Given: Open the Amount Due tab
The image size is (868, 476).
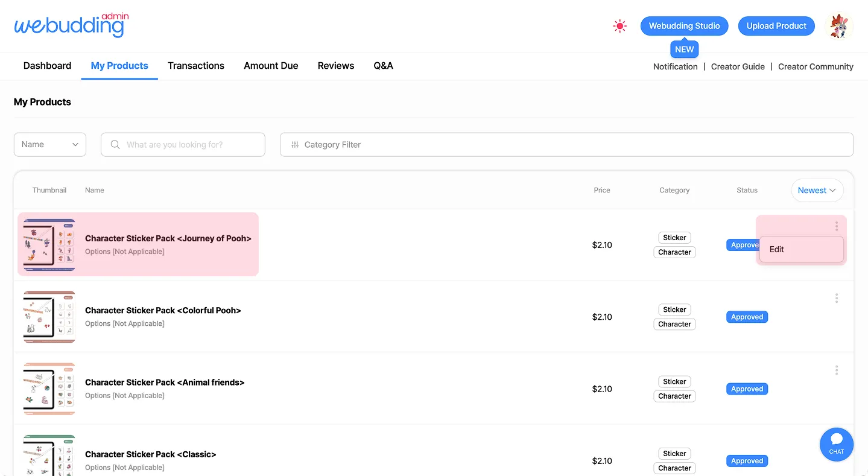Looking at the screenshot, I should tap(271, 66).
